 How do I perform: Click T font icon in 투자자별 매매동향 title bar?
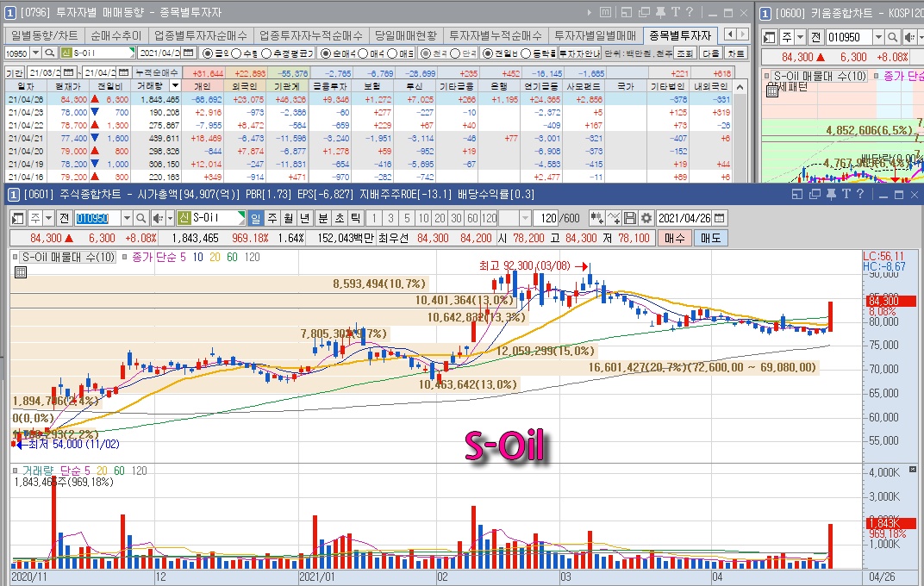click(x=675, y=12)
